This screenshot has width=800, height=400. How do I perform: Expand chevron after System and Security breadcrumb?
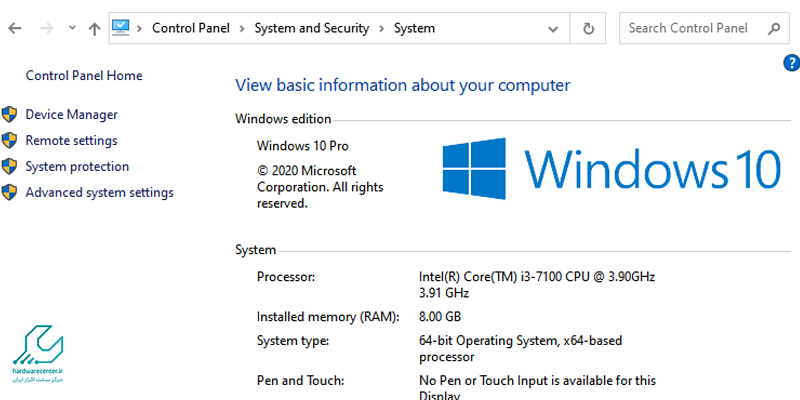382,29
